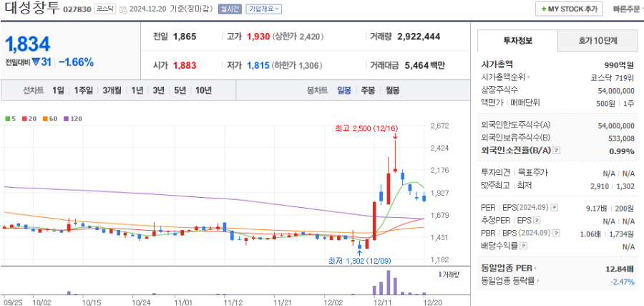Select the 3년 line chart period
This screenshot has width=644, height=306.
[x=158, y=90]
